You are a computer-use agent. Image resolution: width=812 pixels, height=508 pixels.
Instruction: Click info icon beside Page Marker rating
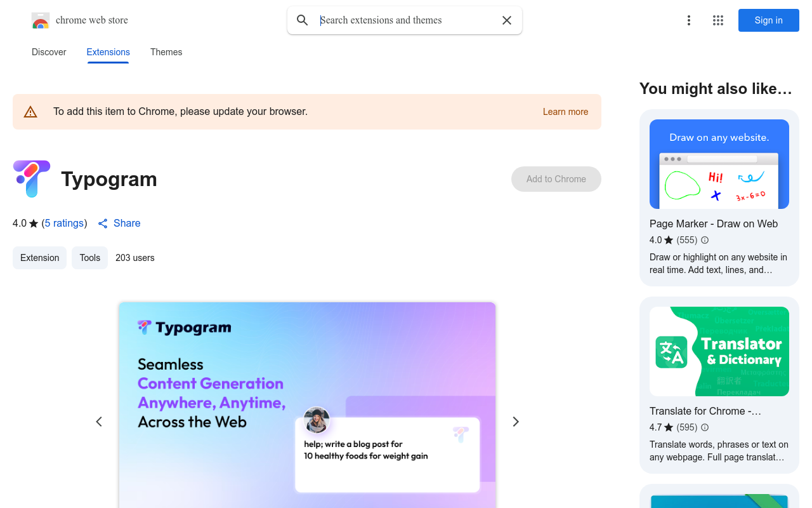705,240
